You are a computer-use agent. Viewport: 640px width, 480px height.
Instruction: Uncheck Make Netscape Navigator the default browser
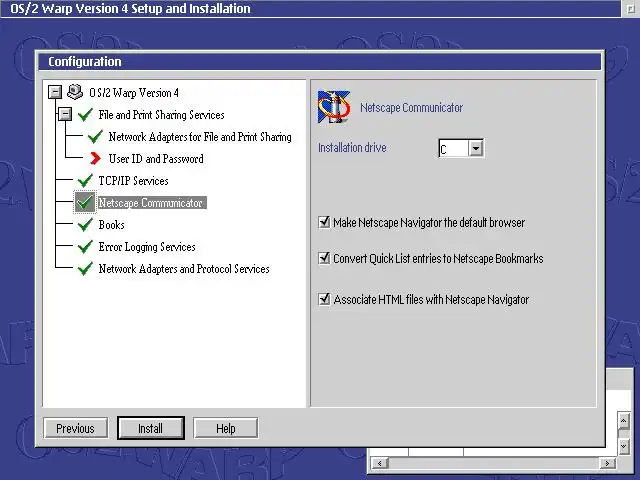coord(324,222)
